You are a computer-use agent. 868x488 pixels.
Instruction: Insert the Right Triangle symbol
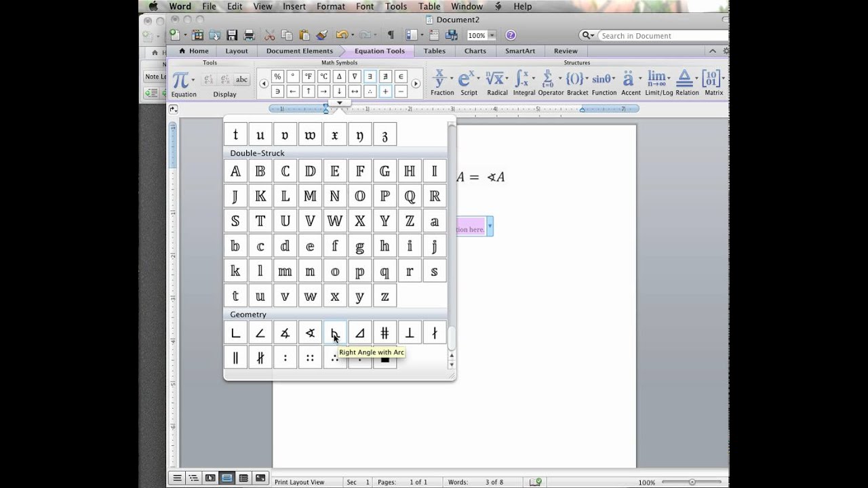360,333
